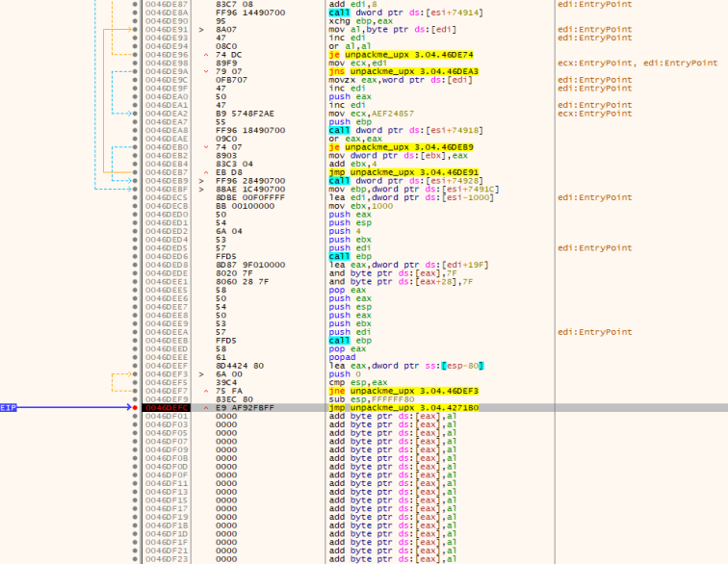Toggle breakpoint bullet beside address 0046DEF7
Image resolution: width=728 pixels, height=564 pixels.
pyautogui.click(x=134, y=389)
